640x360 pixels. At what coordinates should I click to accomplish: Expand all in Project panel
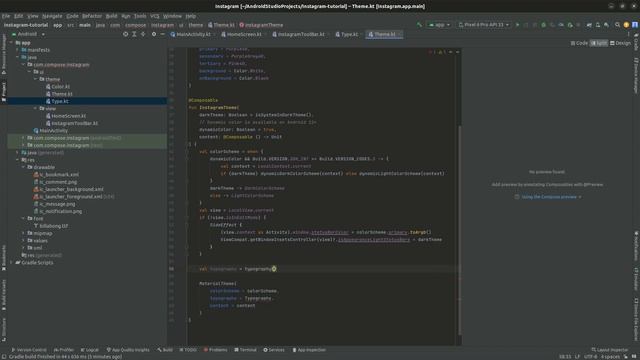pyautogui.click(x=134, y=34)
